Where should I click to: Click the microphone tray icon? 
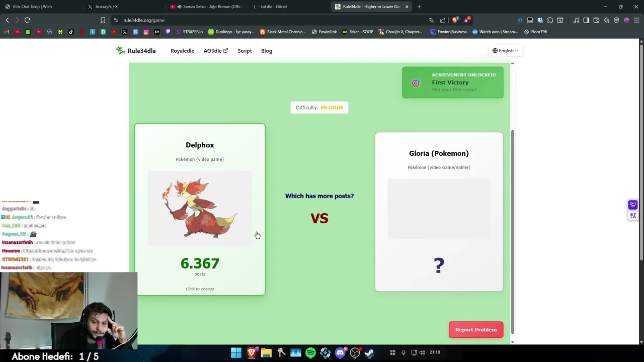coord(403,352)
